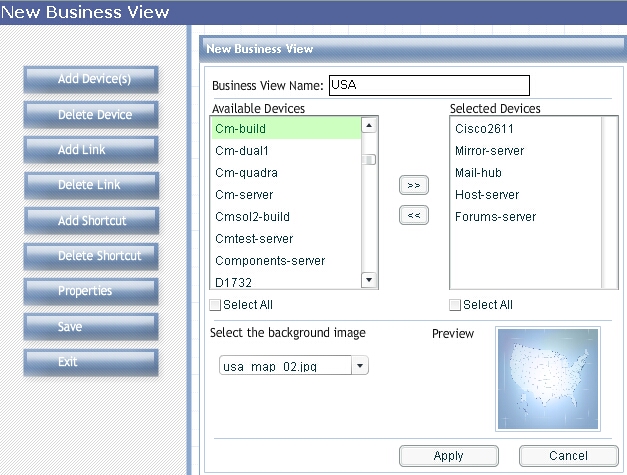Click the Selected Devices scrollbar track

609,202
